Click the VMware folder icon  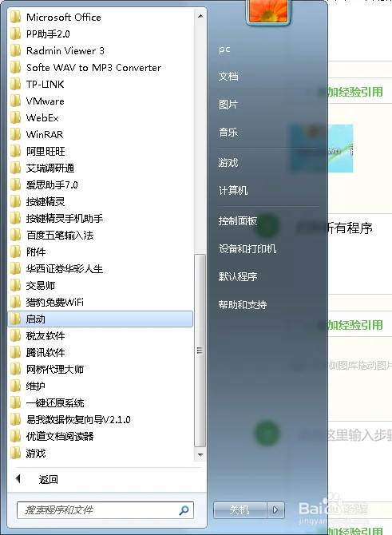click(x=15, y=101)
